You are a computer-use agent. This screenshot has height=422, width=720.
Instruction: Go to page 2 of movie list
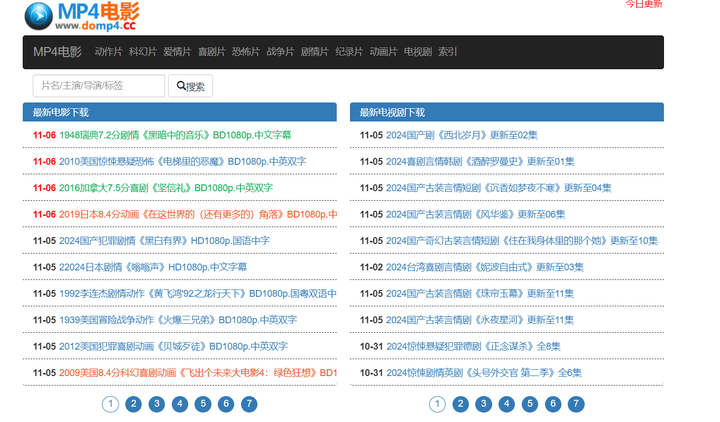134,404
